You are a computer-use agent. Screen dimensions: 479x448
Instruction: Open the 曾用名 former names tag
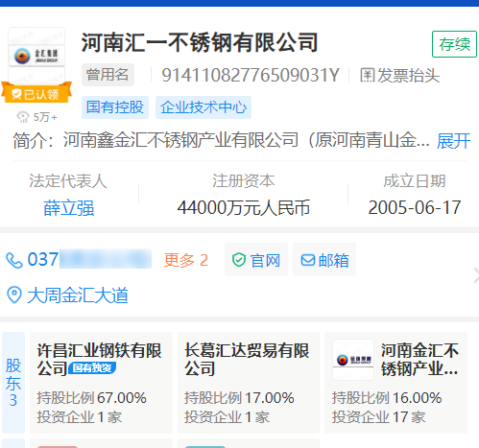tap(108, 75)
